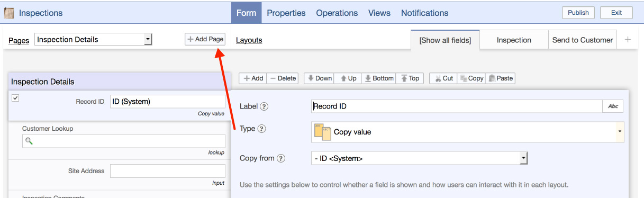644x198 pixels.
Task: Copy the selected field
Action: click(x=471, y=78)
